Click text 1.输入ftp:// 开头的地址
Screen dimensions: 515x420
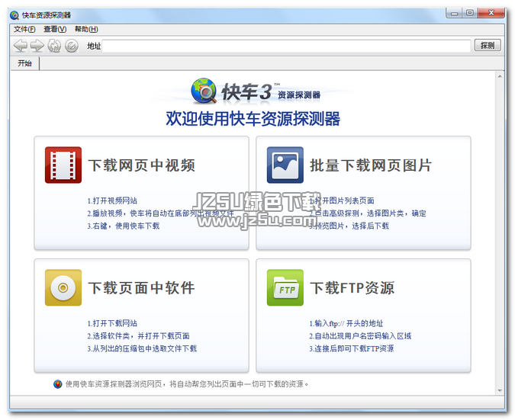click(346, 323)
